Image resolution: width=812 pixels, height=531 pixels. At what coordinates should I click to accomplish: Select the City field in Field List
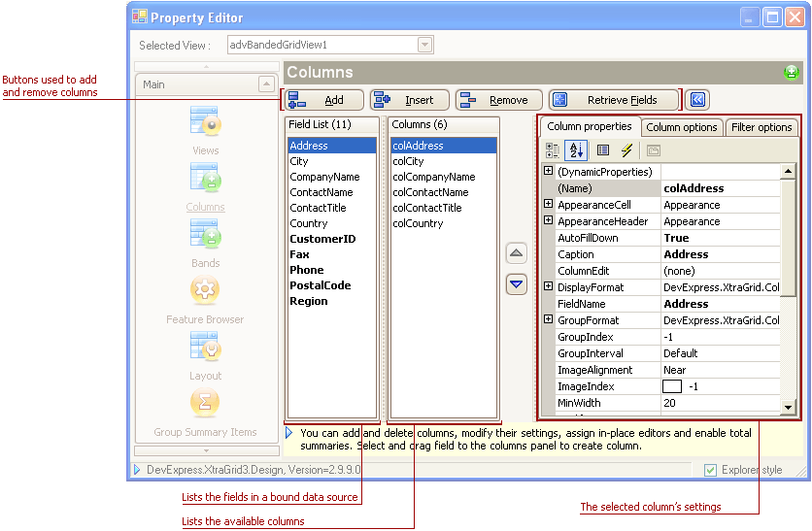point(332,161)
